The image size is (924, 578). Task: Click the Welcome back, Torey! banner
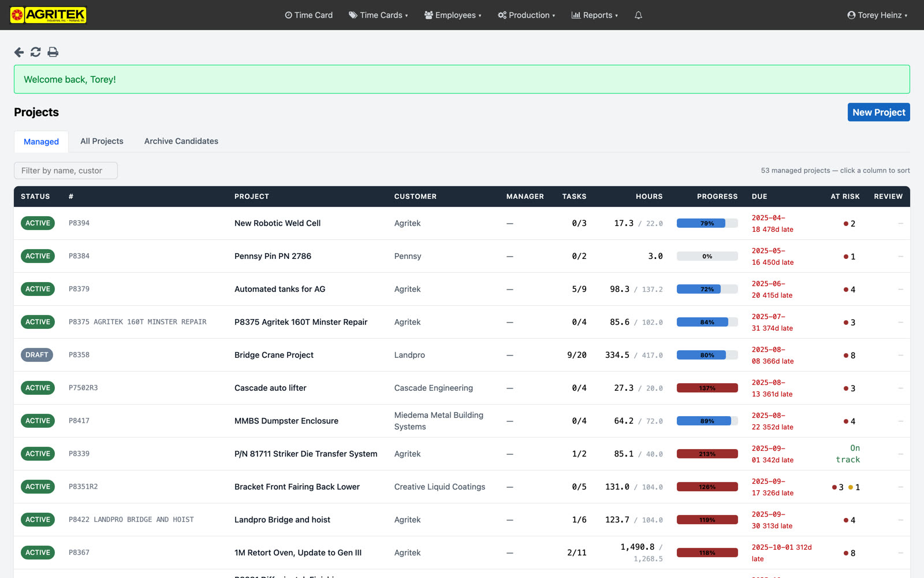(x=462, y=79)
